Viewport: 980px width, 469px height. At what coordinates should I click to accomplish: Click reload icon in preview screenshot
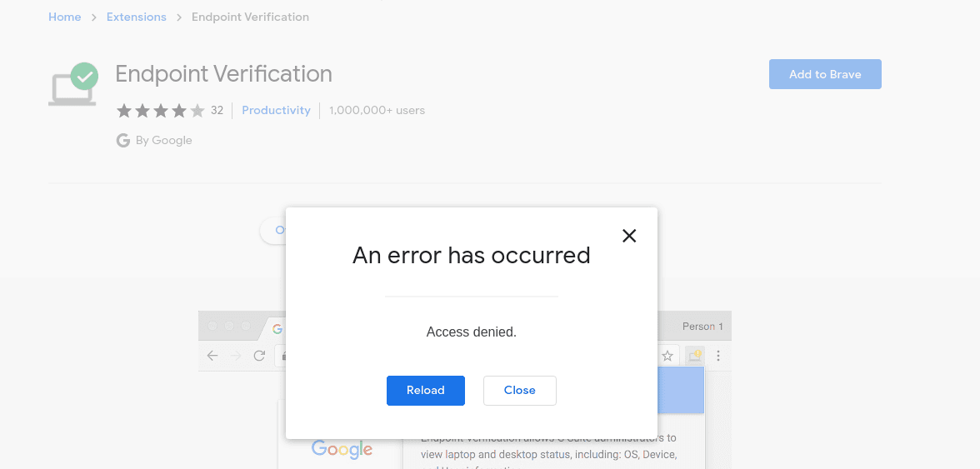coord(259,356)
